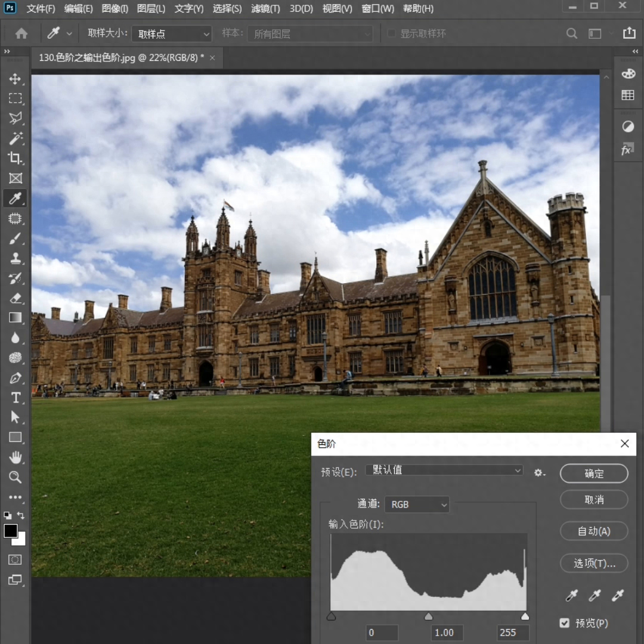Click the white point eyedropper in Levels
The height and width of the screenshot is (644, 644).
point(618,595)
